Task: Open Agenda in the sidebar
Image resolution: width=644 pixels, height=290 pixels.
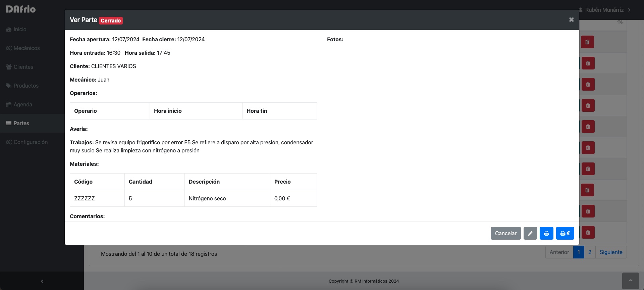Action: (x=32, y=104)
